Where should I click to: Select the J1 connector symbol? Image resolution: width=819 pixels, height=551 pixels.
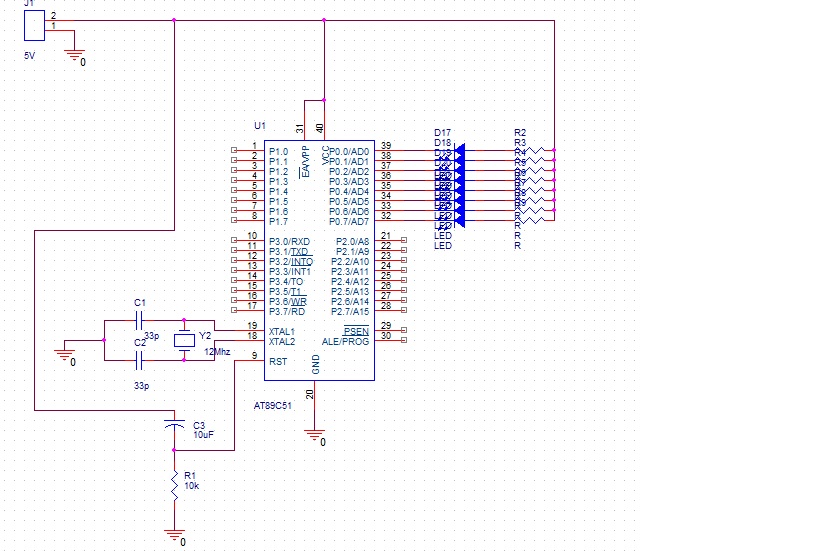click(x=34, y=26)
